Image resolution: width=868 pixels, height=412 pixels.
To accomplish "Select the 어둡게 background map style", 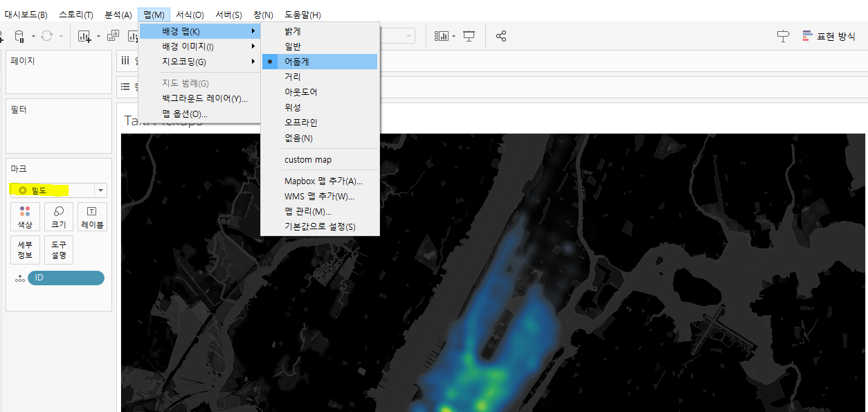I will (320, 62).
